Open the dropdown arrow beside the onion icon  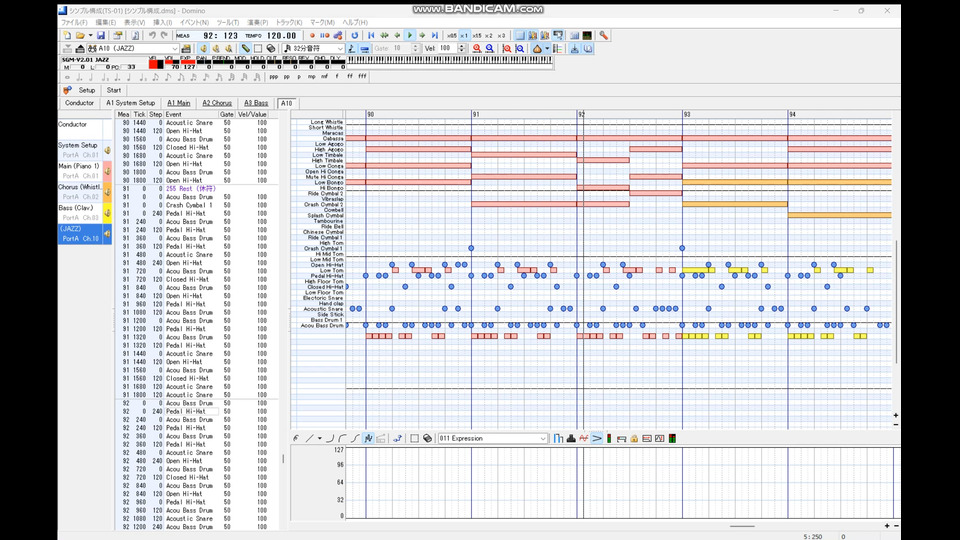pyautogui.click(x=547, y=48)
